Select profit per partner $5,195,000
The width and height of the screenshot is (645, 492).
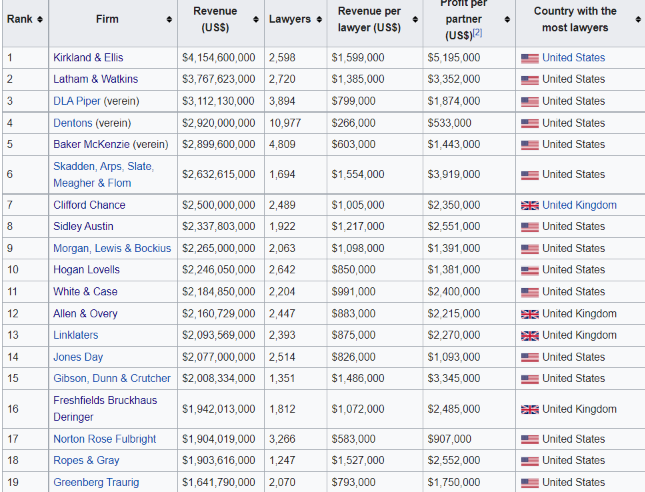[x=453, y=58]
